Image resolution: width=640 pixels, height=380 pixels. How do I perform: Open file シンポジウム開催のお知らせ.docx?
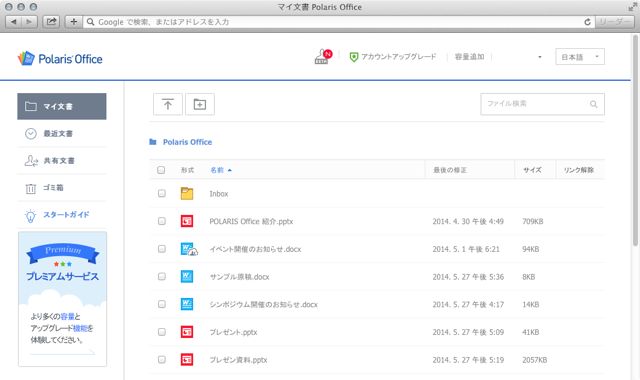coord(263,304)
